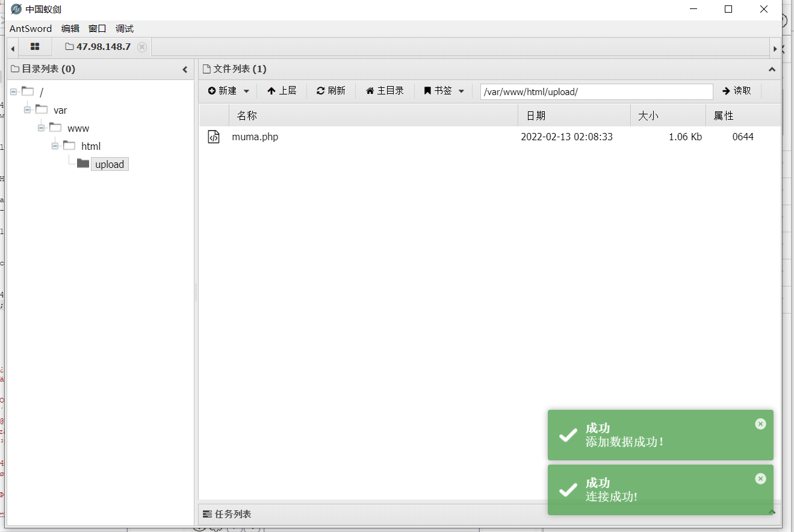Click the muma.php file icon
The image size is (794, 532).
214,137
